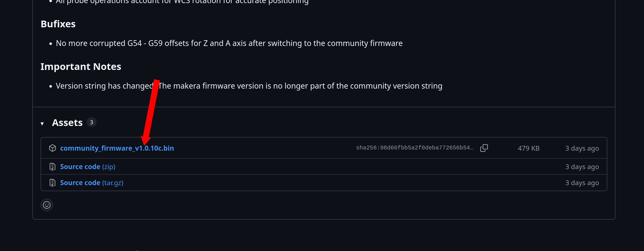The width and height of the screenshot is (644, 251).
Task: Click the Assets count badge showing 3
Action: pos(92,122)
